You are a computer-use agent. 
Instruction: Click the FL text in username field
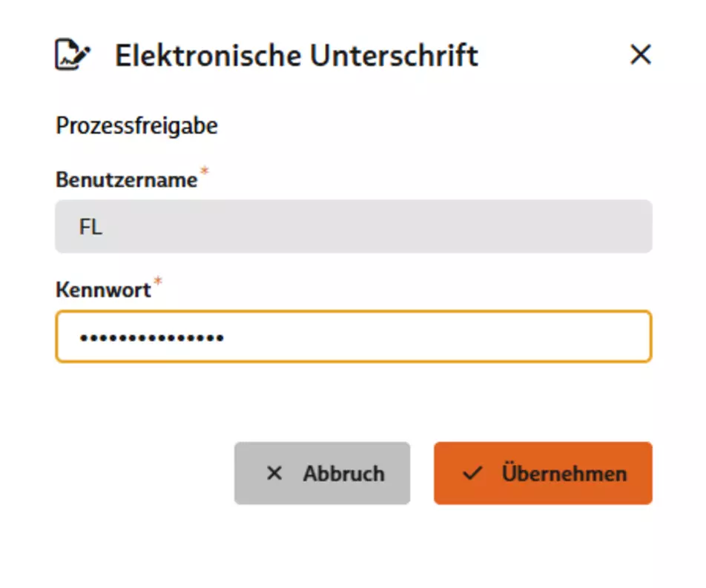90,226
